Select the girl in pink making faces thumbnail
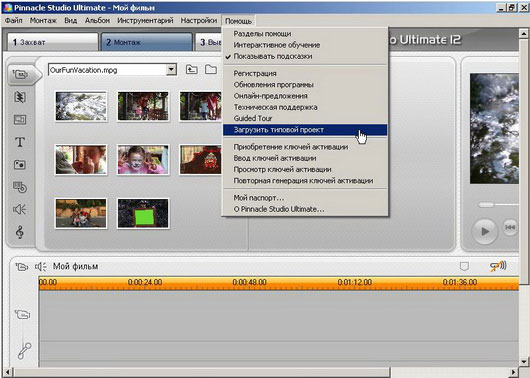This screenshot has height=378, width=530. [143, 160]
